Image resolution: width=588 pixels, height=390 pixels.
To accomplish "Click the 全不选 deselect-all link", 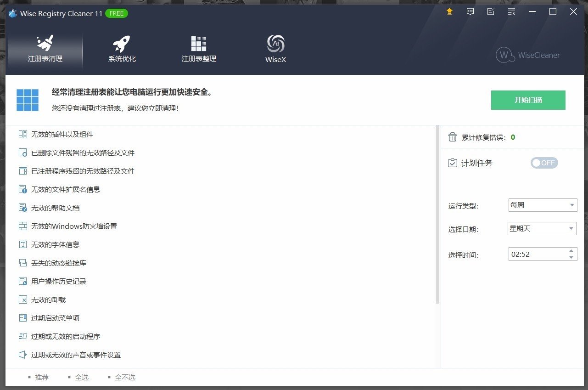I will coord(125,377).
